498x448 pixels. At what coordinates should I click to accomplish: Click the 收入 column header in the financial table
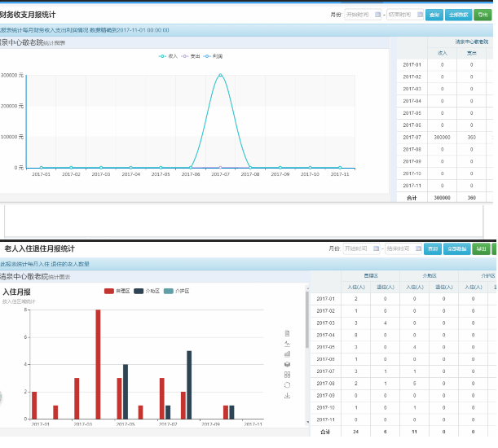[x=442, y=53]
